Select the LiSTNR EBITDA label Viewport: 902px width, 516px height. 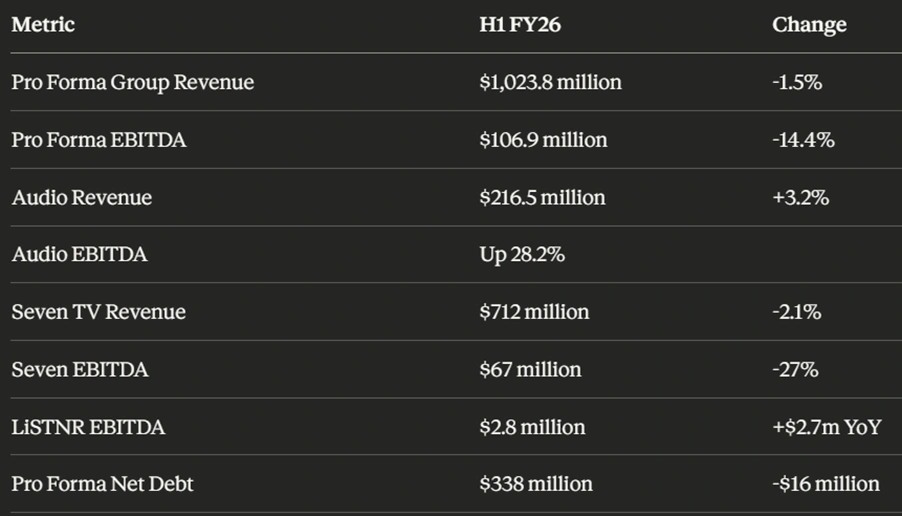click(89, 427)
